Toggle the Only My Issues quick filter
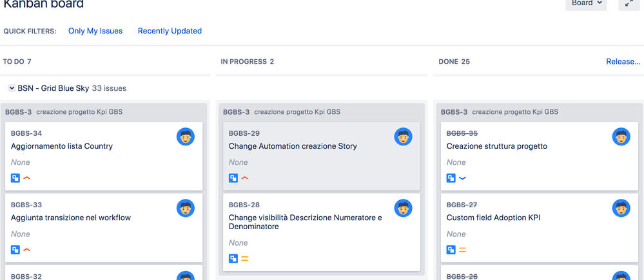Image resolution: width=644 pixels, height=280 pixels. tap(95, 31)
